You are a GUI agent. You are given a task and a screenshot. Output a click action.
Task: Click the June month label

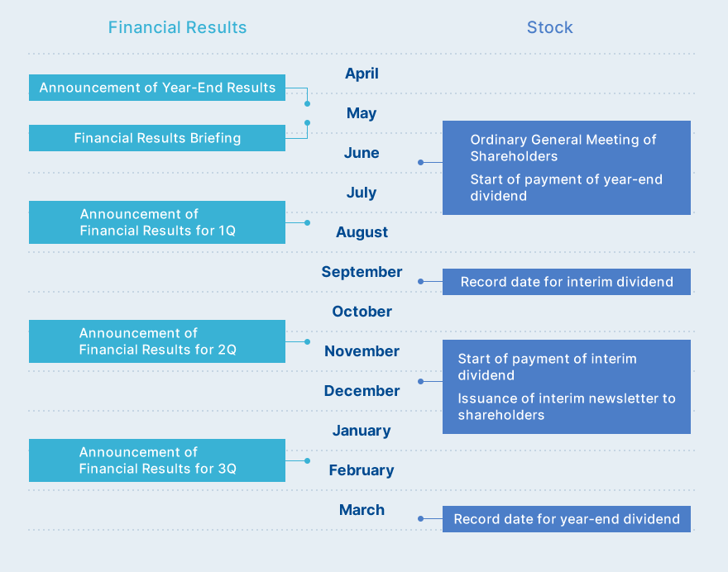[x=362, y=153]
